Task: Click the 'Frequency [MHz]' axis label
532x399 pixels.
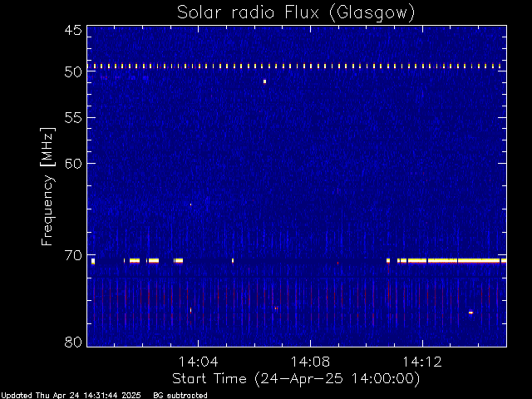Action: (47, 186)
